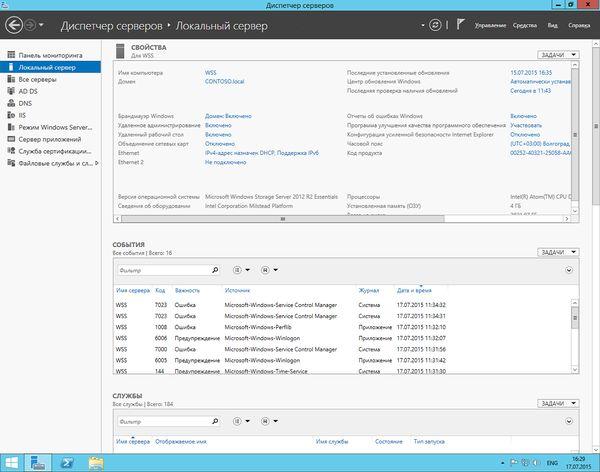Click Сервер приложений sidebar icon

[11, 139]
